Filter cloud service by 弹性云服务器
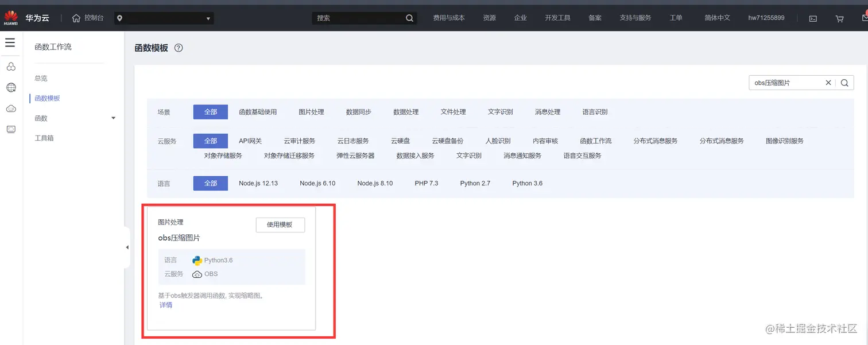868x345 pixels. 355,156
